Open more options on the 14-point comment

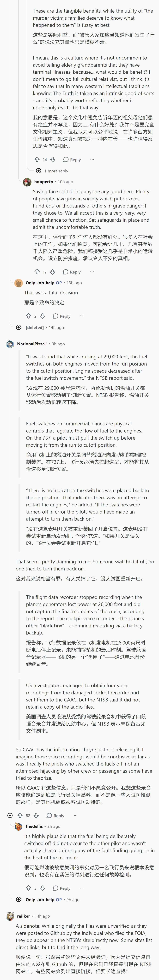click(x=92, y=159)
